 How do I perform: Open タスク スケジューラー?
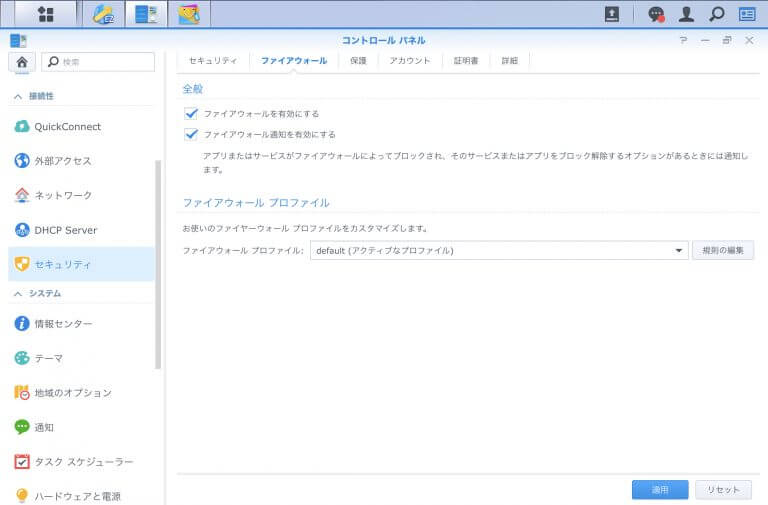tap(81, 461)
